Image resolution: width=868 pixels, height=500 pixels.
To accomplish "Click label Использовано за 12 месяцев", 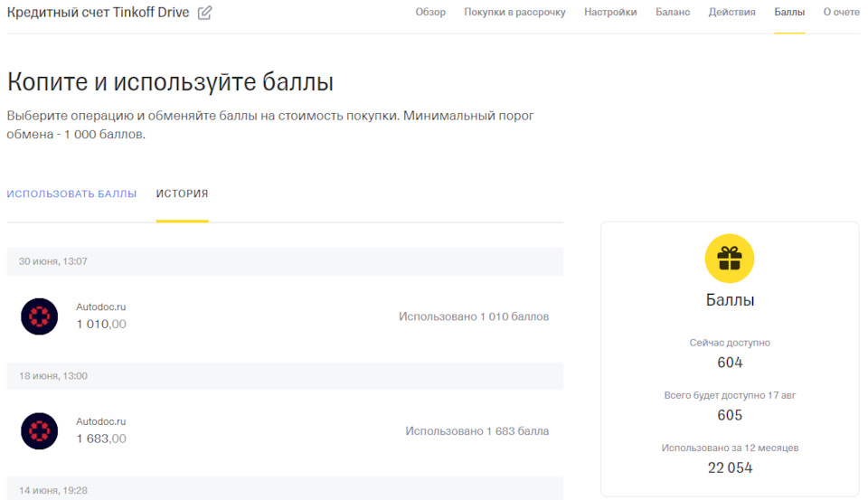I will (730, 448).
